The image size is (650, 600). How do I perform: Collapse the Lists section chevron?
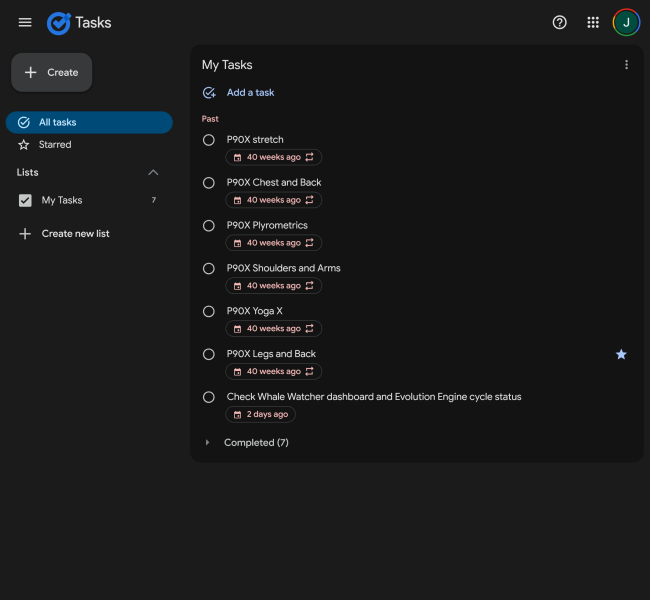(153, 172)
